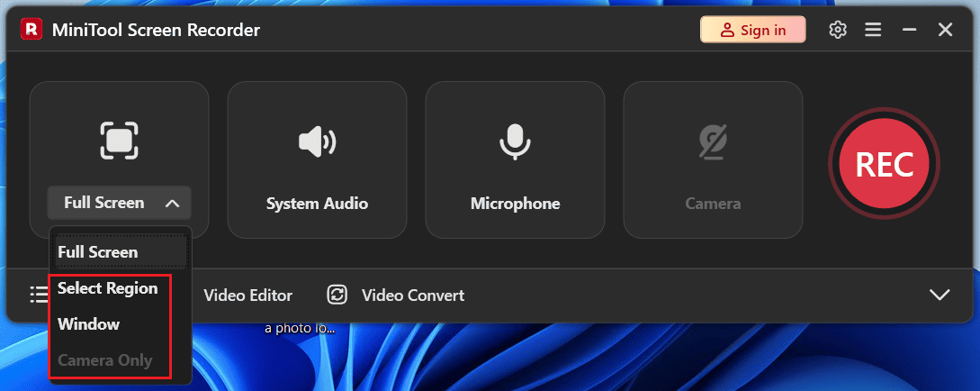Screen dimensions: 980x391
Task: Open the hamburger menu in title bar
Action: point(873,30)
